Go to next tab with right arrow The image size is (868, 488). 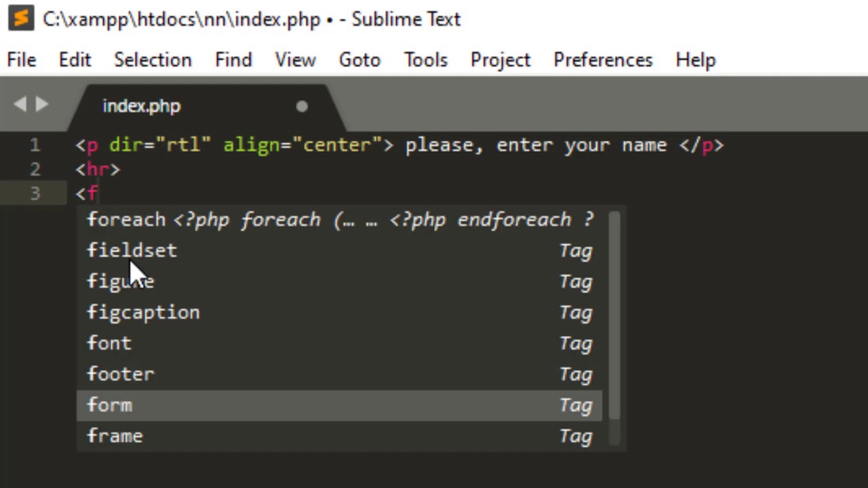42,104
